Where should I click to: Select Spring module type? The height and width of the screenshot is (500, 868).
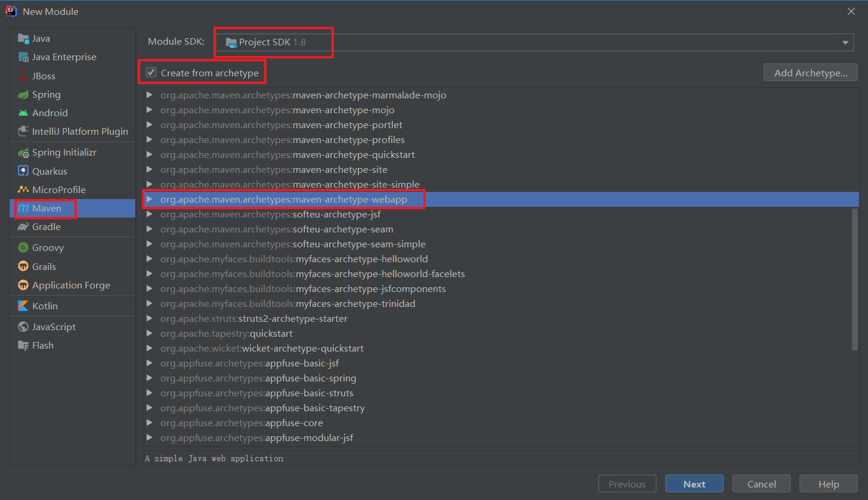point(72,95)
